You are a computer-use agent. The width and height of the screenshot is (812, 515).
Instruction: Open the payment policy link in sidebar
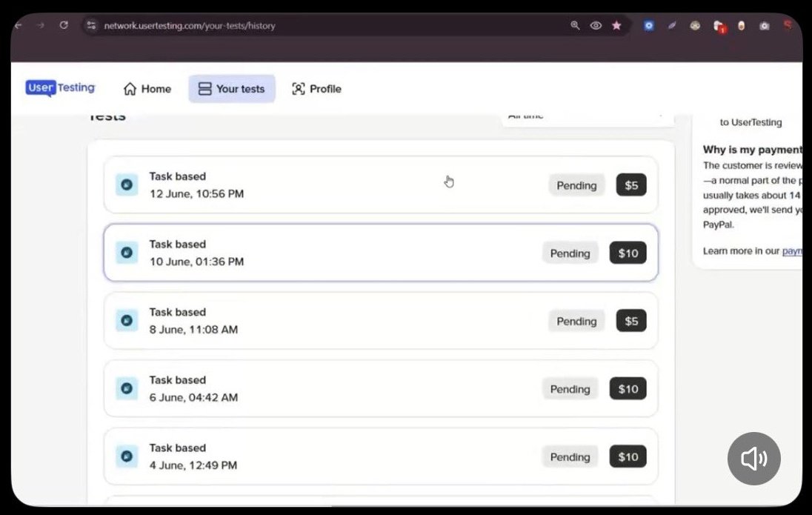792,250
